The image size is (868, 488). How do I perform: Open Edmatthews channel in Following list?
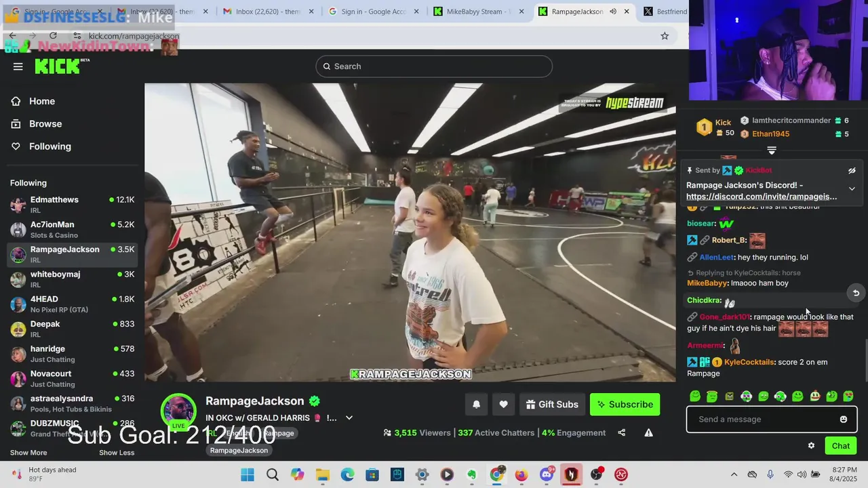[x=72, y=204]
